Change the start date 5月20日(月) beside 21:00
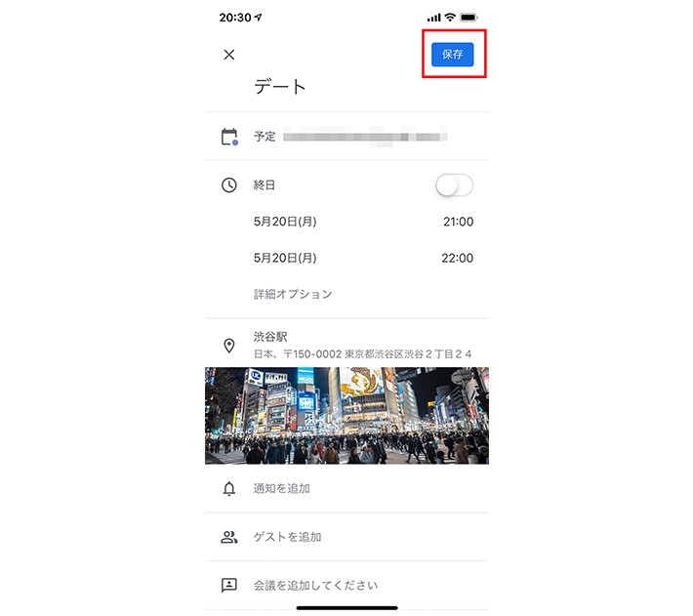Screen dimensions: 693x616 [285, 222]
